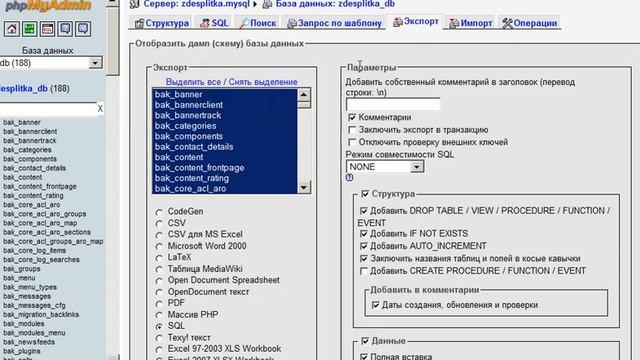This screenshot has height=360, width=640.
Task: Click Снять выделение link
Action: [x=263, y=82]
